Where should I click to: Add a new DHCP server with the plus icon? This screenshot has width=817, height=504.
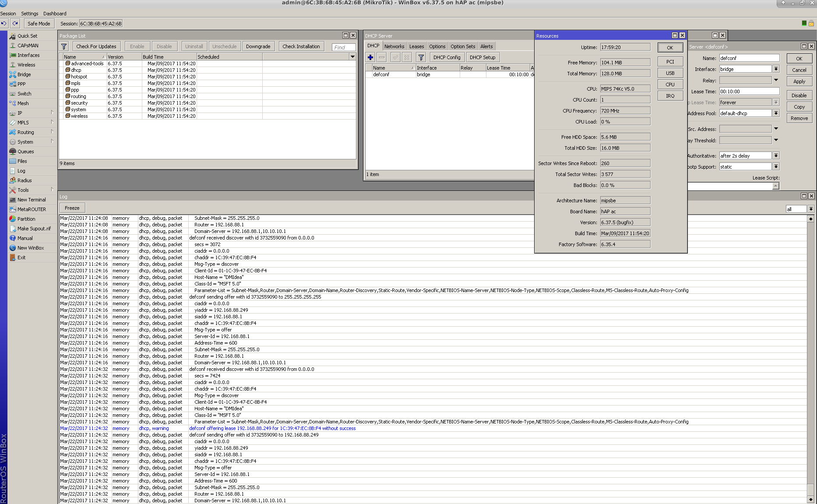pyautogui.click(x=370, y=57)
